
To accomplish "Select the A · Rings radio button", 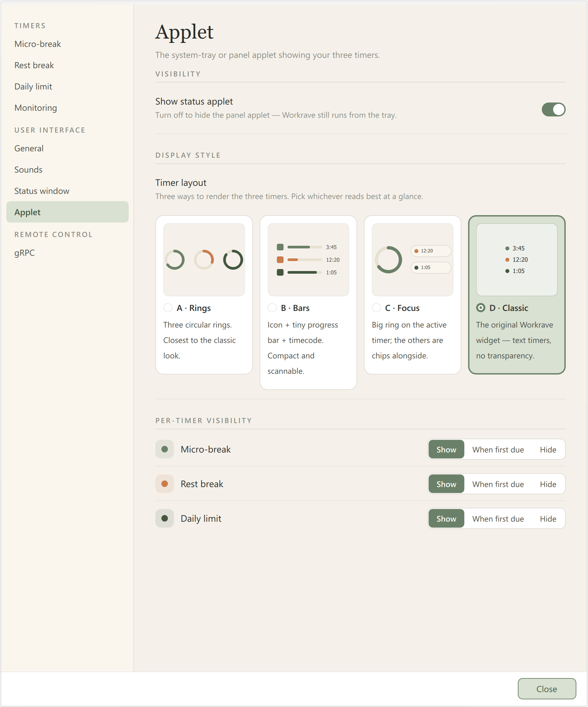I will click(168, 308).
